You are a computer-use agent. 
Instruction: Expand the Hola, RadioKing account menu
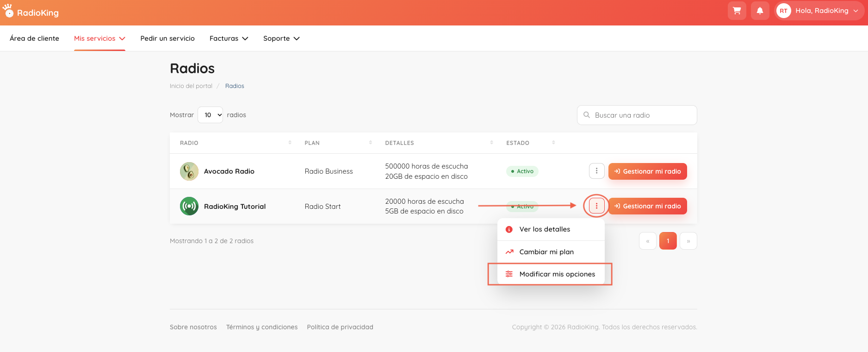(x=819, y=11)
